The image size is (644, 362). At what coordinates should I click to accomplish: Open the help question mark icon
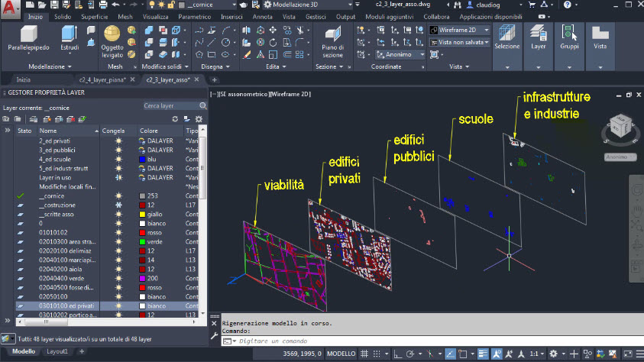pyautogui.click(x=567, y=5)
